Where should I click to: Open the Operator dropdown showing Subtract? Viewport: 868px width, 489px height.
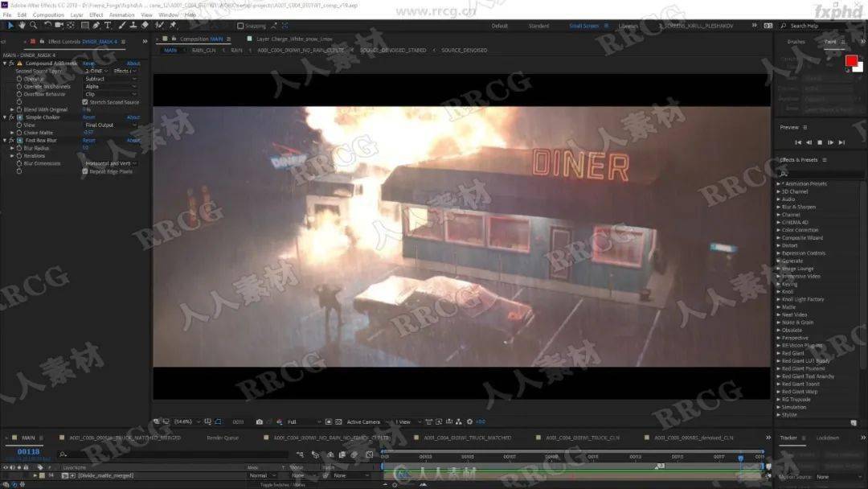pos(110,79)
